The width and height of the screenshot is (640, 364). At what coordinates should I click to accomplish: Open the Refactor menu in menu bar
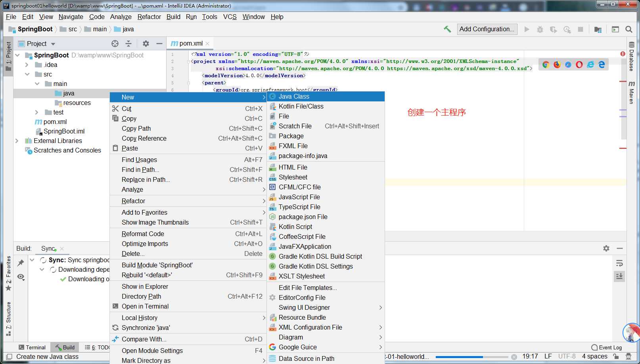tap(149, 17)
